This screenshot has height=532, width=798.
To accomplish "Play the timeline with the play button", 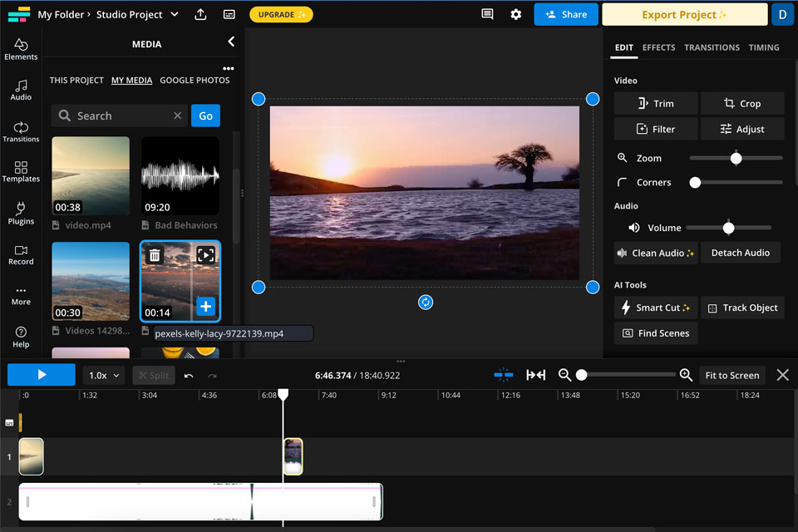I will point(42,375).
